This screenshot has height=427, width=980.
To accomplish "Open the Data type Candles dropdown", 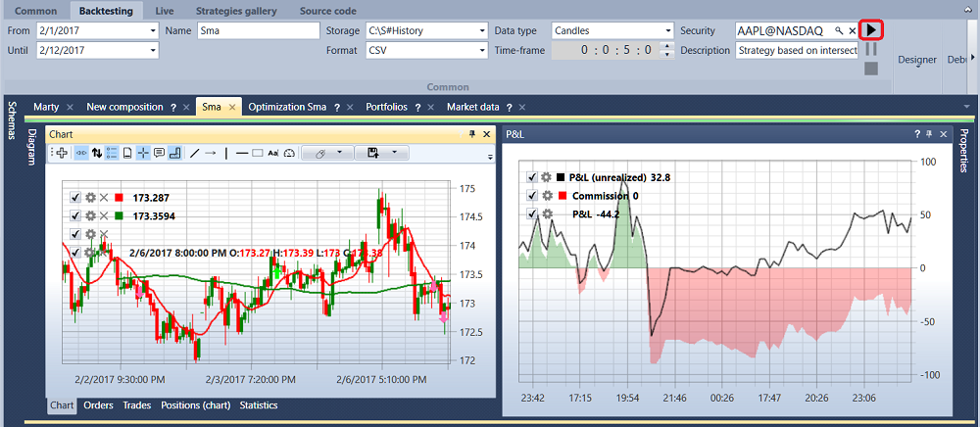I will point(667,30).
